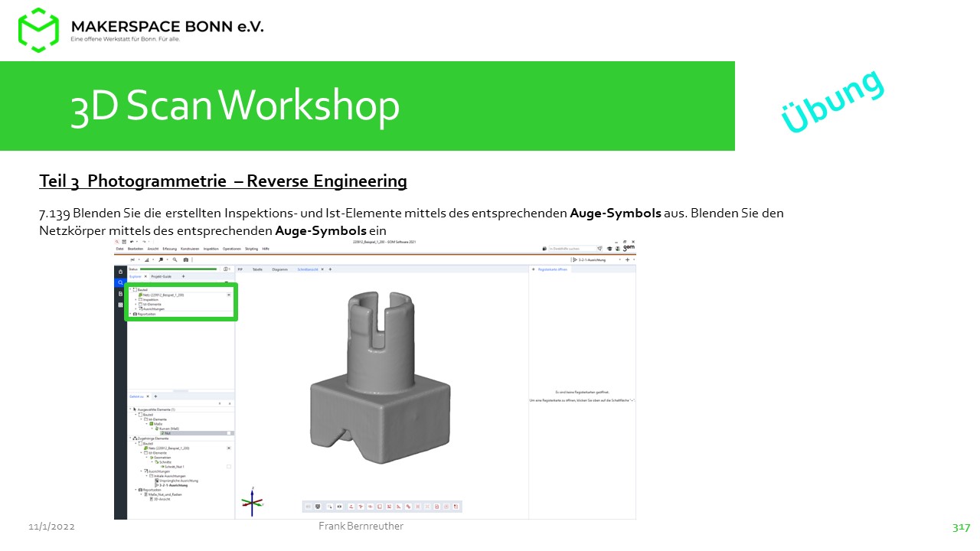Screen dimensions: 980x551
Task: Click the camera snapshot icon in the toolbar
Action: click(185, 259)
